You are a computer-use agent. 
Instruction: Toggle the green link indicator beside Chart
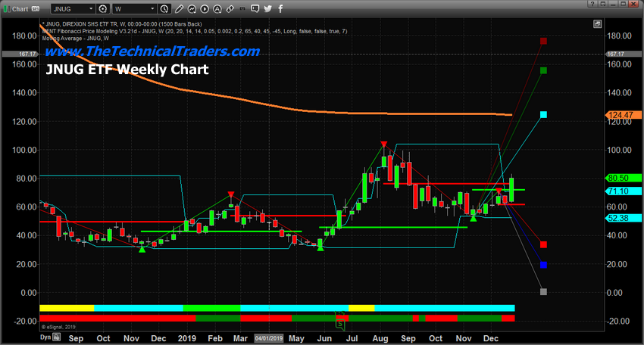[x=6, y=8]
